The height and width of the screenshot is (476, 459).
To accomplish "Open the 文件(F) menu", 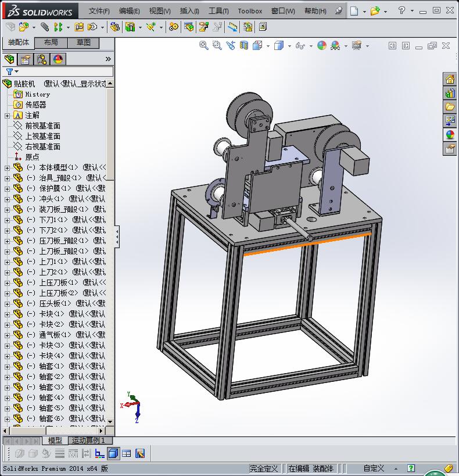I will click(99, 11).
